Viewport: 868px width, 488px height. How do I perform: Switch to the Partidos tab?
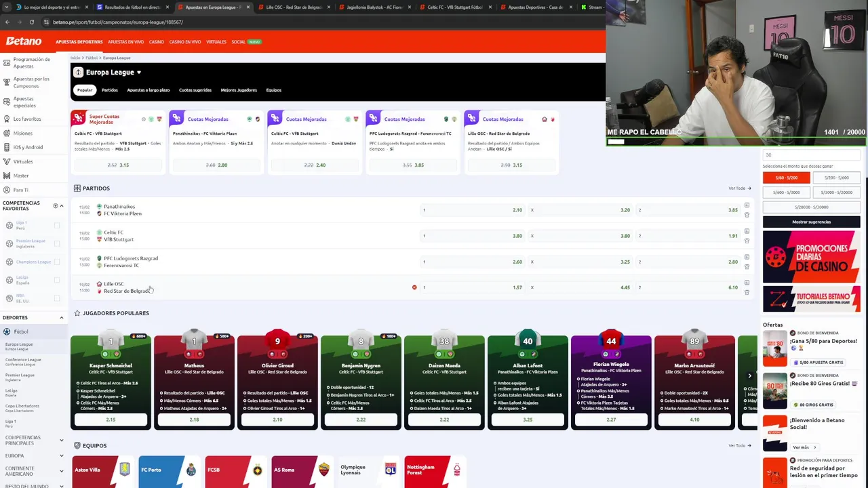tap(110, 90)
